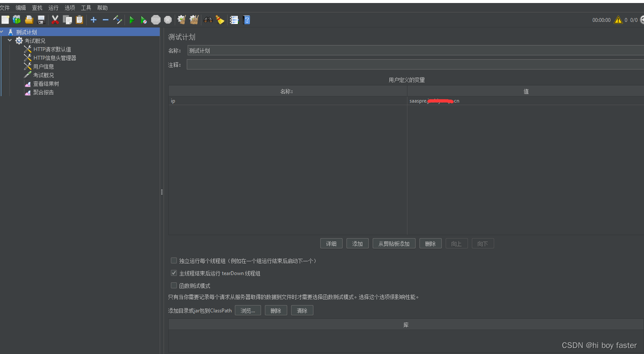This screenshot has height=354, width=644.
Task: Click the split pane divider handle dots
Action: (x=161, y=192)
